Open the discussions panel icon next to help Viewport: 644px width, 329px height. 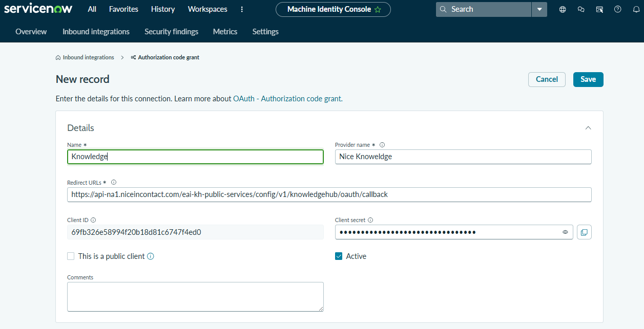click(x=599, y=9)
